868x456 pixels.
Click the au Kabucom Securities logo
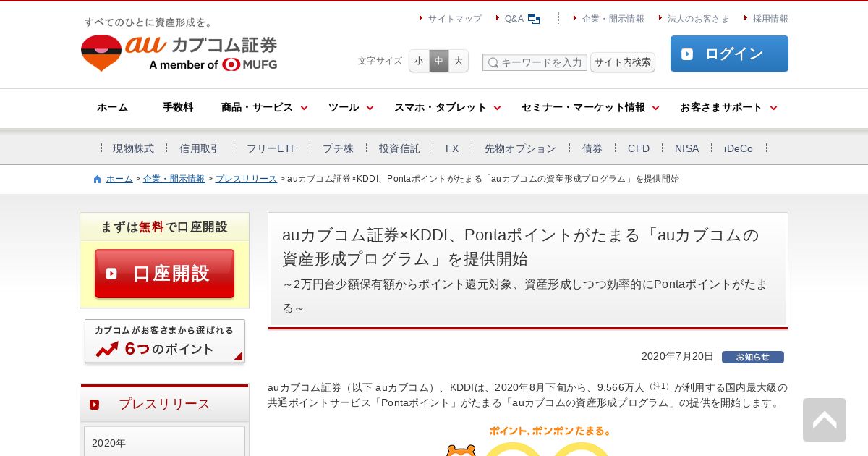point(179,53)
